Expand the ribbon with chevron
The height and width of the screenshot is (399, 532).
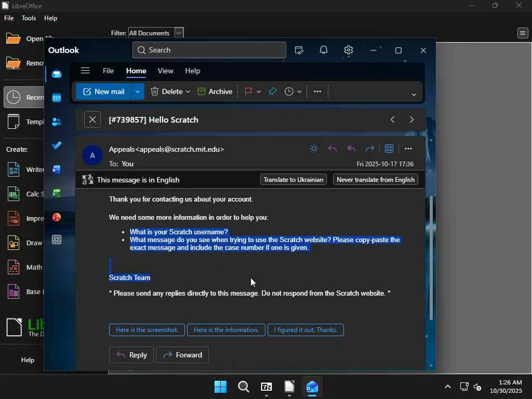[414, 95]
